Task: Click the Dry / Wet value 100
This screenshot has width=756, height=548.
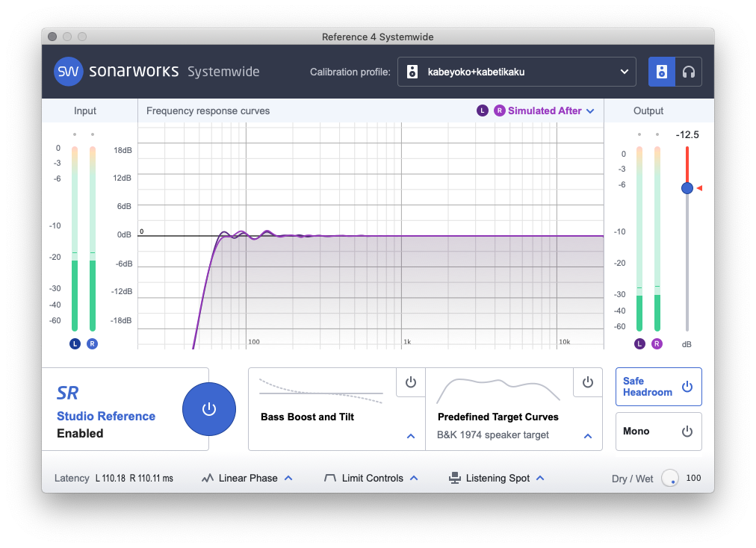Action: (693, 478)
